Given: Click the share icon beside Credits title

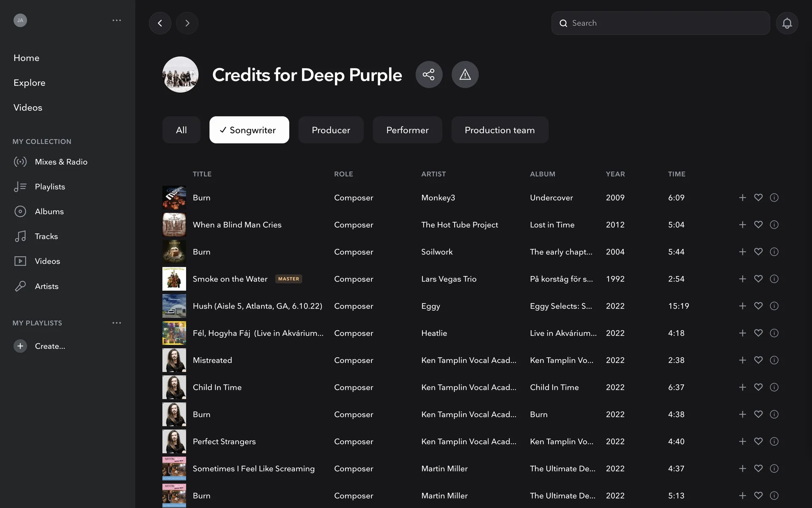Looking at the screenshot, I should coord(429,75).
